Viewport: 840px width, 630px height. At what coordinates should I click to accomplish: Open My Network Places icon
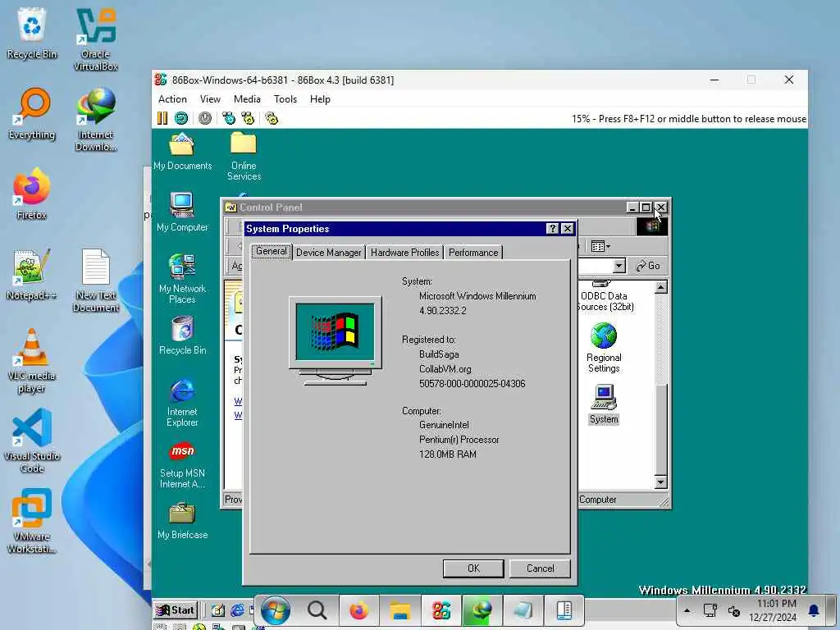click(x=182, y=279)
